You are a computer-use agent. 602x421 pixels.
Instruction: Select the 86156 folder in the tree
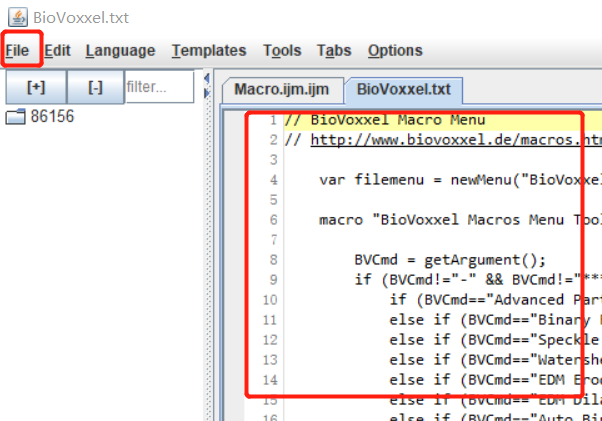pos(52,116)
